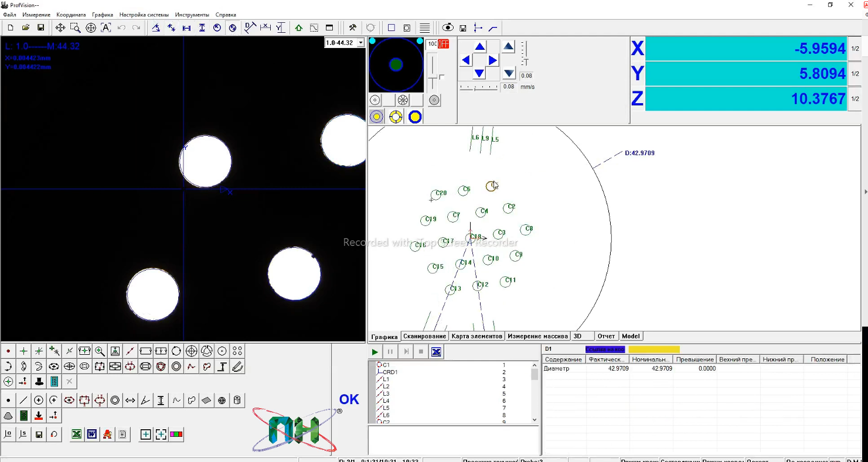Toggle the grey disc light button

[x=434, y=100]
